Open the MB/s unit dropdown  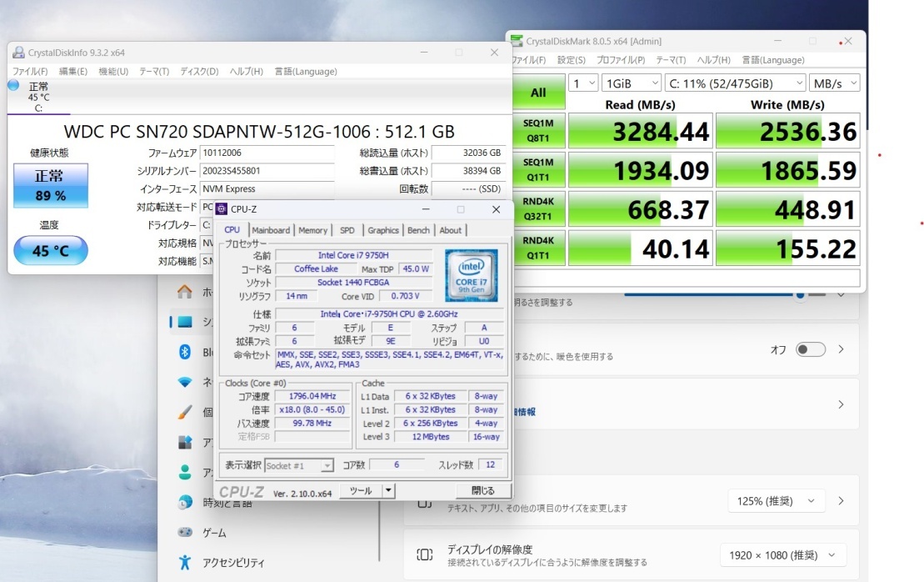pyautogui.click(x=834, y=83)
